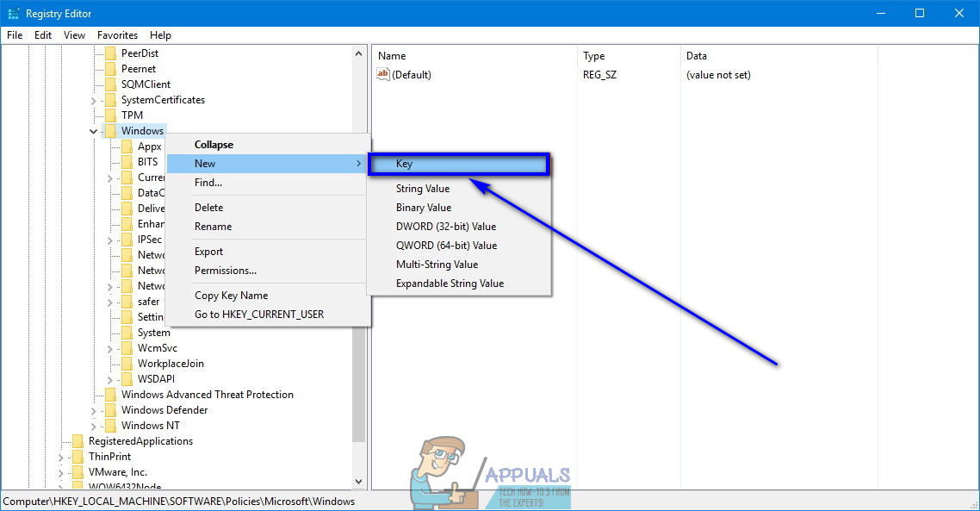Click the Windows key folder icon

(110, 131)
